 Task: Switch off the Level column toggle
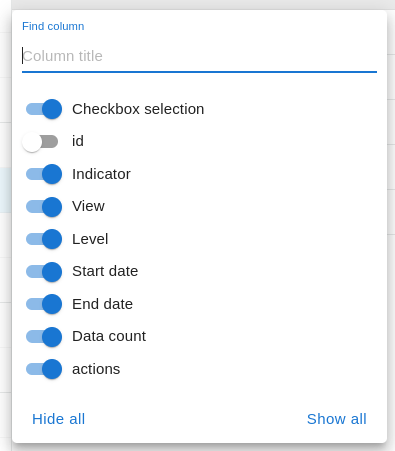[x=44, y=239]
